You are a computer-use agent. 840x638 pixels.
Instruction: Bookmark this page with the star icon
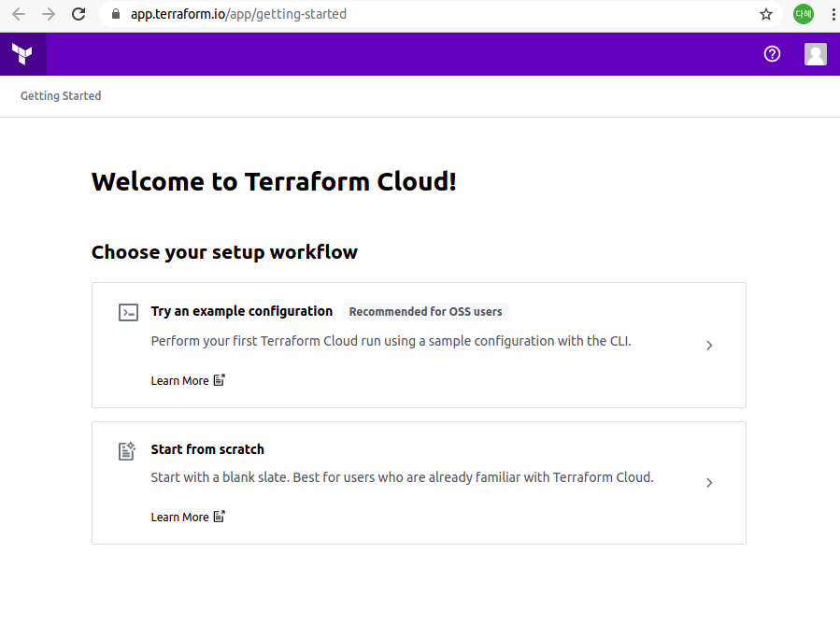pyautogui.click(x=766, y=14)
